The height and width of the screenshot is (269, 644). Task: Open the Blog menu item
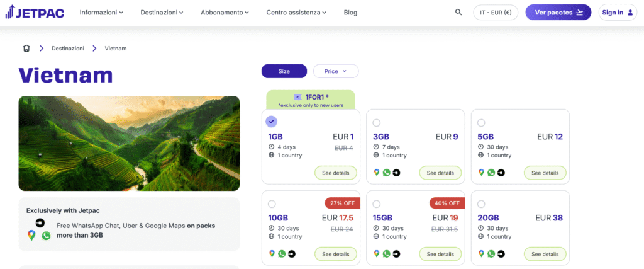(350, 12)
